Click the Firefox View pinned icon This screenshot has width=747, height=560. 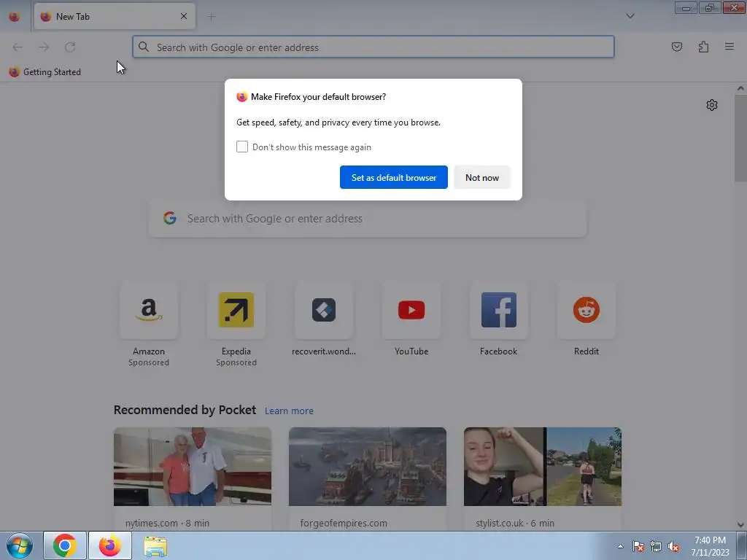coord(15,17)
